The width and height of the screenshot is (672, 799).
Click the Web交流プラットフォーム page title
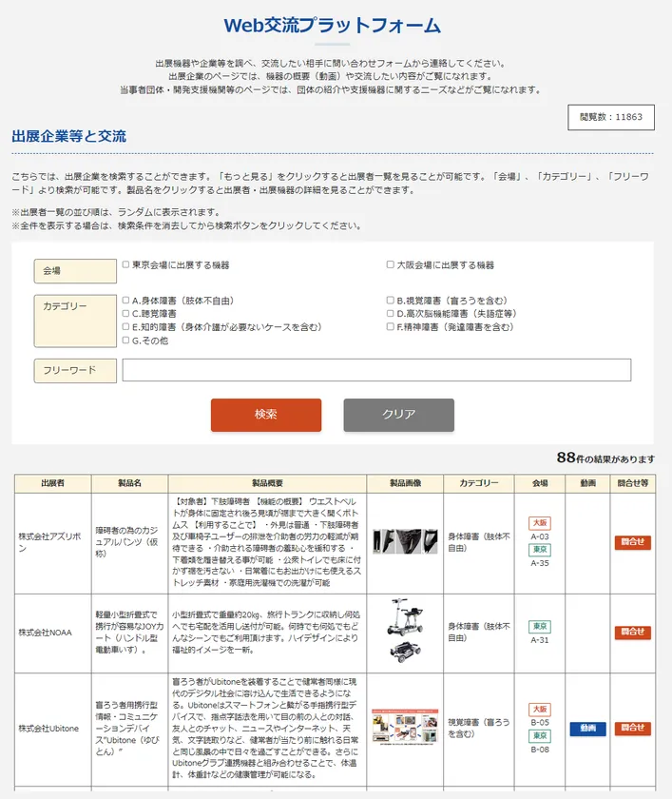(x=332, y=26)
